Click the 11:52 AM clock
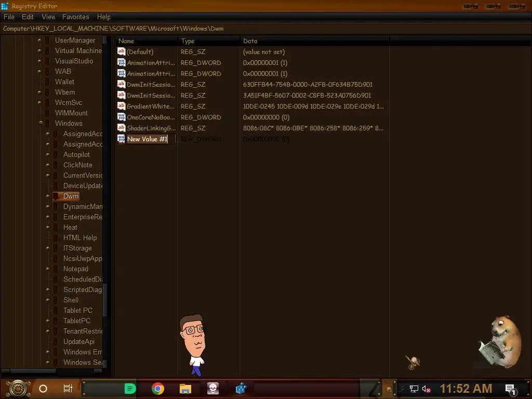This screenshot has width=532, height=399. [x=466, y=389]
